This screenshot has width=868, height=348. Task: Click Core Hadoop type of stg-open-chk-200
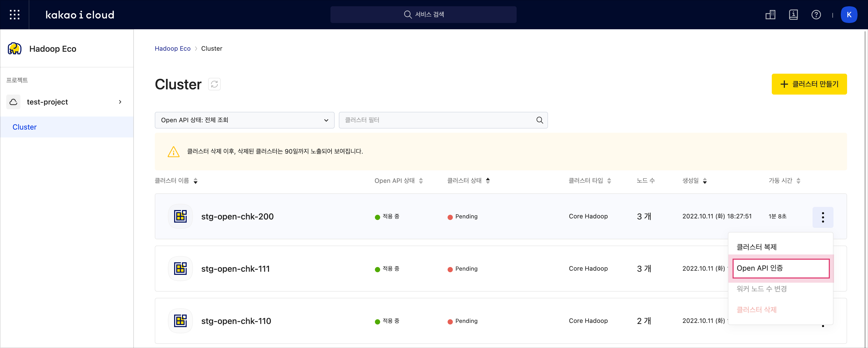coord(588,216)
